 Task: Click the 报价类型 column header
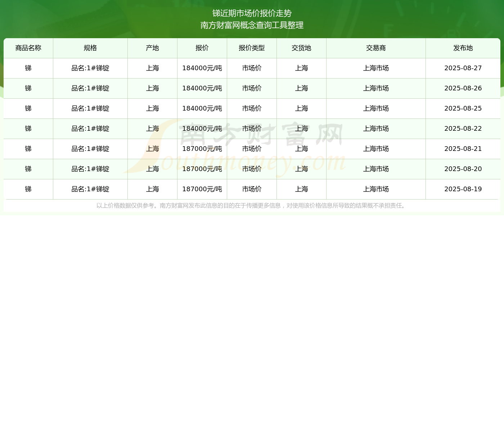(x=252, y=48)
